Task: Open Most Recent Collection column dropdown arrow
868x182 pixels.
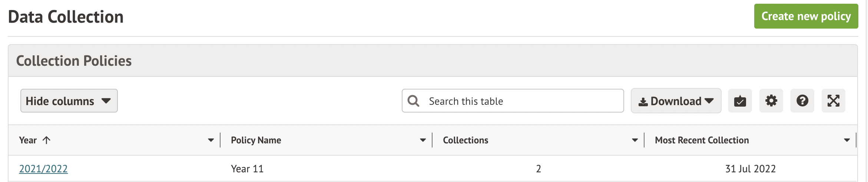Action: click(x=847, y=140)
